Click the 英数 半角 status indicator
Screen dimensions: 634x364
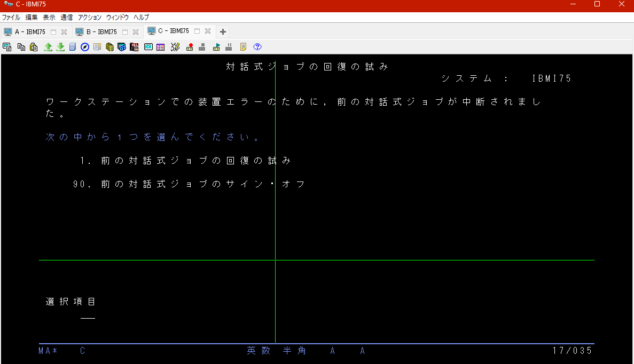pos(277,351)
